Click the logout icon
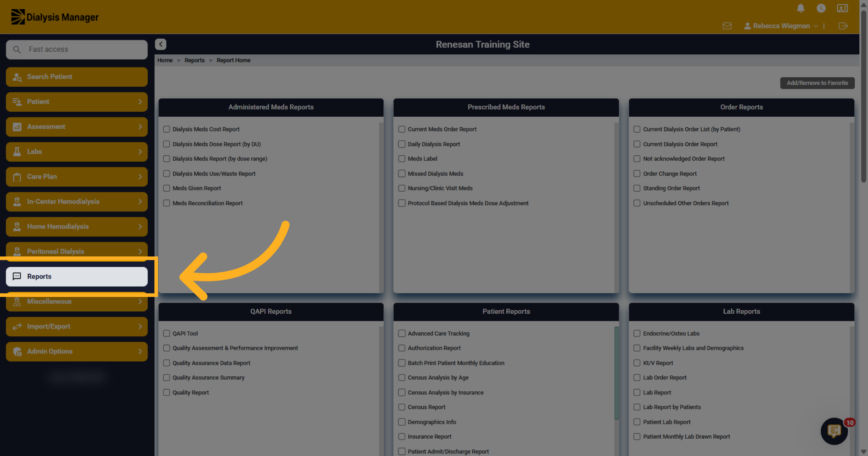868x456 pixels. coord(843,26)
